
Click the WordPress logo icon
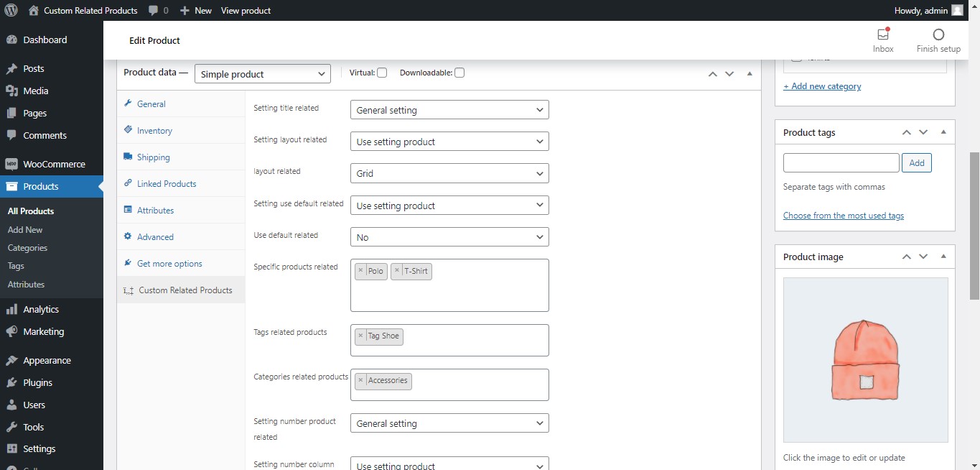tap(11, 11)
